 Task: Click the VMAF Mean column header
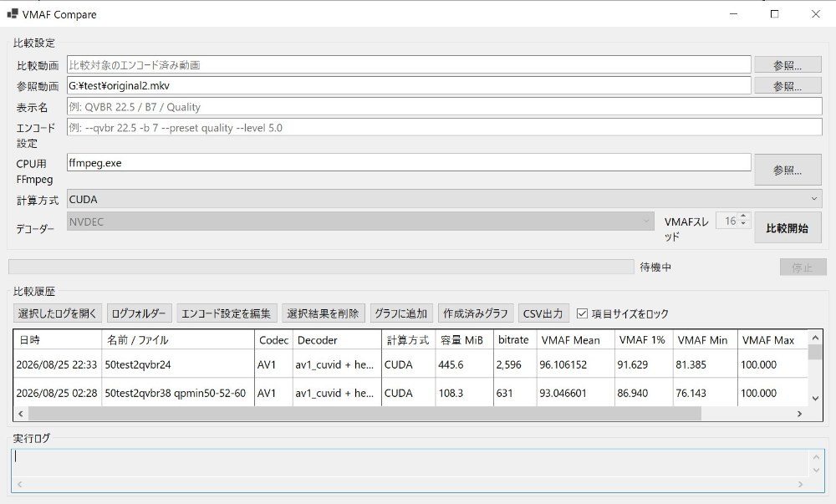575,340
